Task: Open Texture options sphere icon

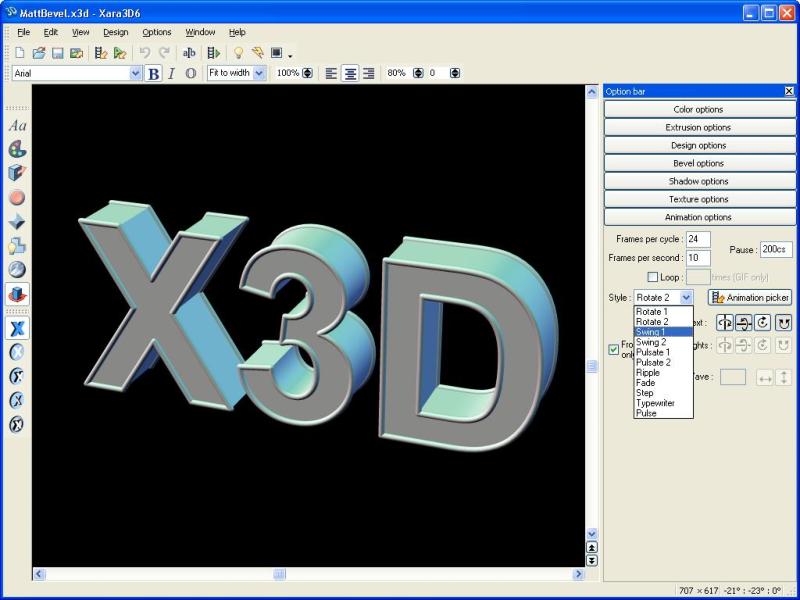Action: 17,269
